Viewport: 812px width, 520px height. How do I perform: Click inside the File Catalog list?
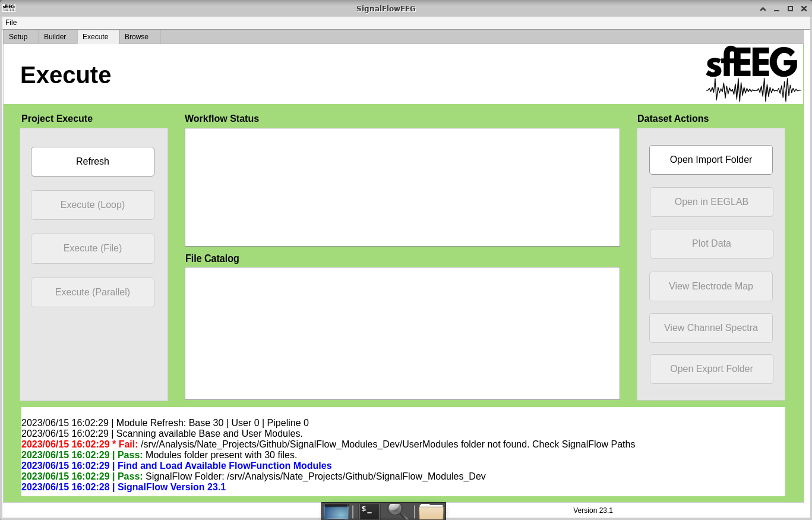click(x=402, y=333)
